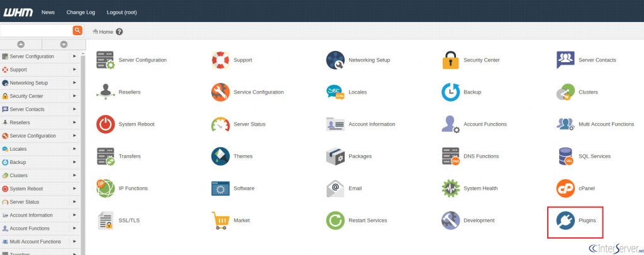Viewport: 644px width, 255px height.
Task: Click the help question mark beside Home
Action: [119, 31]
